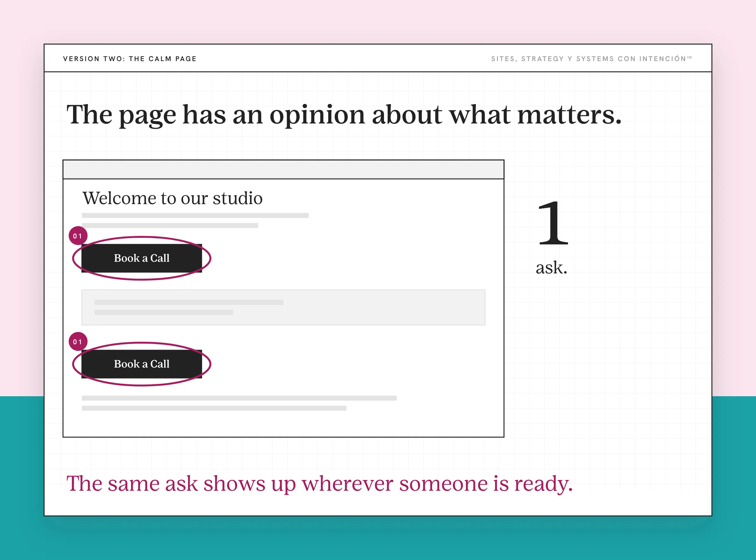Click the "SITES, STRATEGY Y SYSTEMS CON INTENCIÓN" tagline
Screen dimensions: 756x560
coord(592,59)
